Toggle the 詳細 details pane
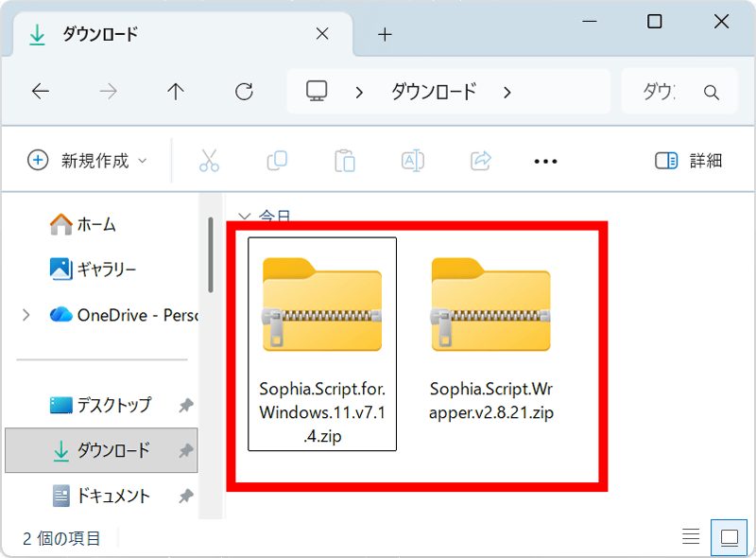 coord(689,161)
